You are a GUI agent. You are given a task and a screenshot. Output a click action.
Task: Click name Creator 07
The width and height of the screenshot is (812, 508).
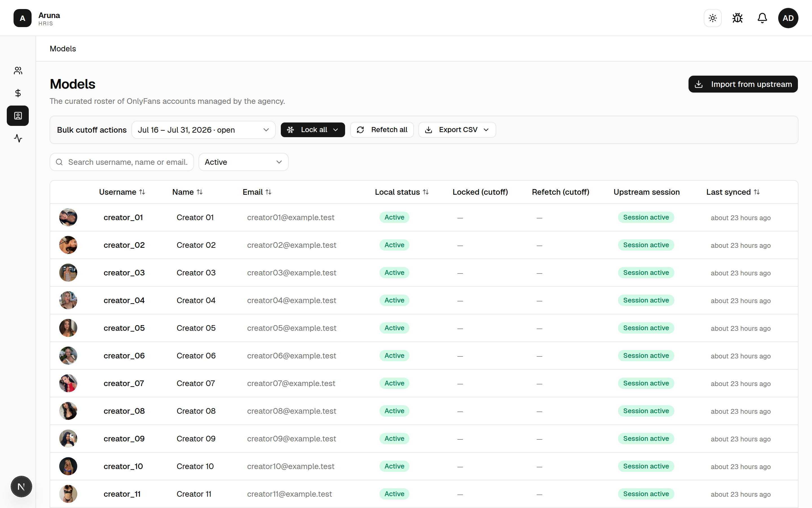(x=196, y=383)
